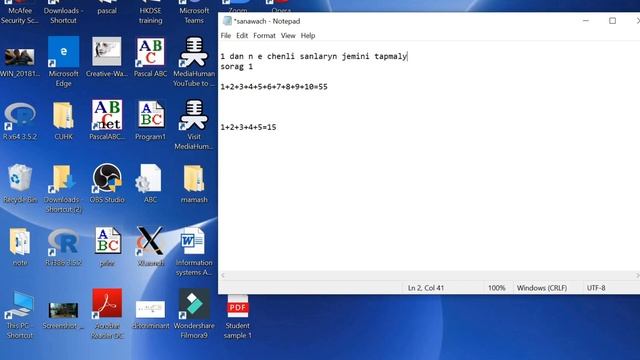
Task: Open the ABC file with gear icon
Action: (x=149, y=178)
